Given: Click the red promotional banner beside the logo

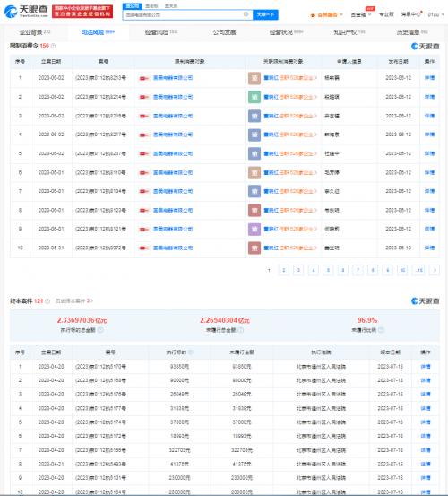Looking at the screenshot, I should [82, 12].
